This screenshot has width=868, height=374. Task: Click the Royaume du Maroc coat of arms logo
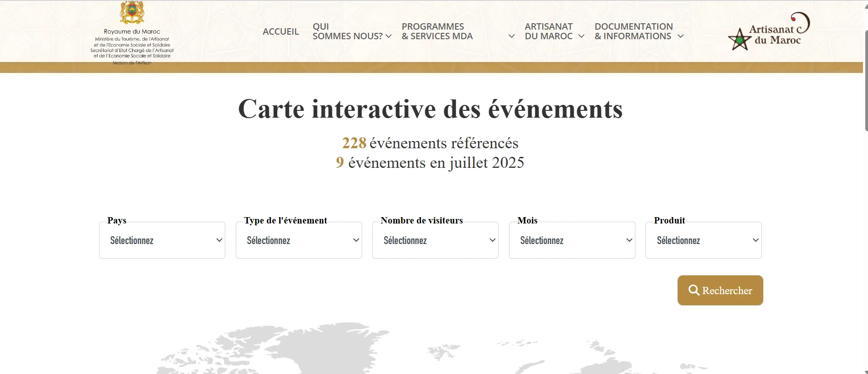point(132,13)
